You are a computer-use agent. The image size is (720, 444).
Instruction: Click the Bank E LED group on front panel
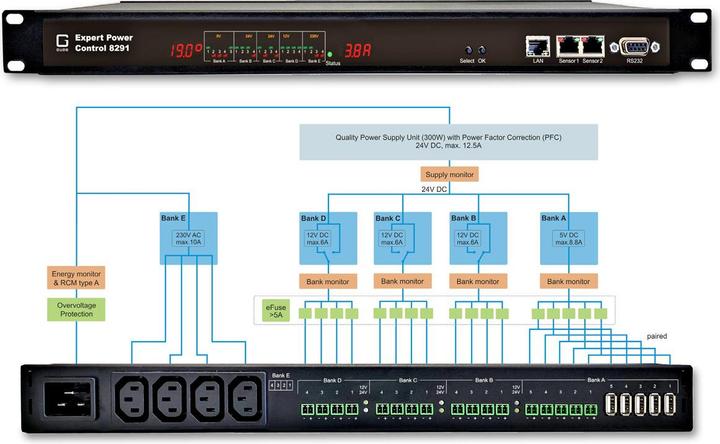pos(314,47)
